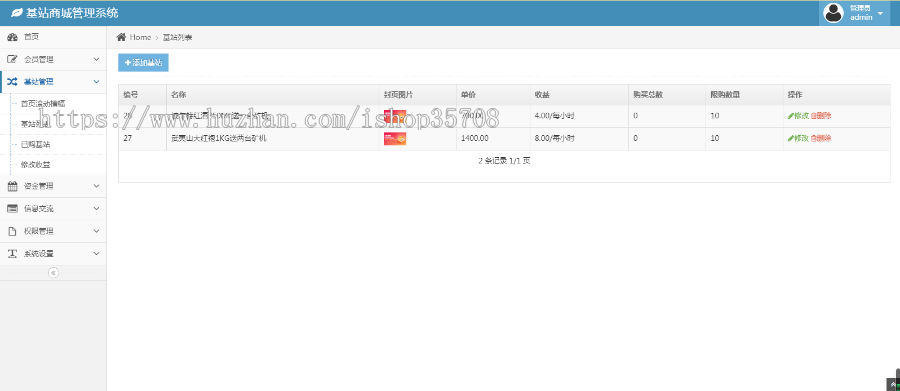Click the calendar icon beside 资金管理

(12, 186)
